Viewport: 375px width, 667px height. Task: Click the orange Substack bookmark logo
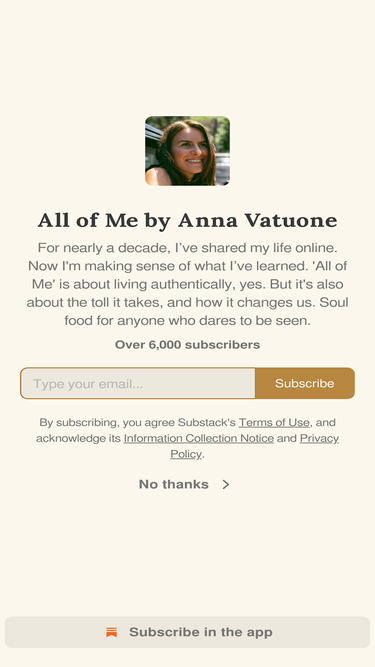(x=111, y=632)
